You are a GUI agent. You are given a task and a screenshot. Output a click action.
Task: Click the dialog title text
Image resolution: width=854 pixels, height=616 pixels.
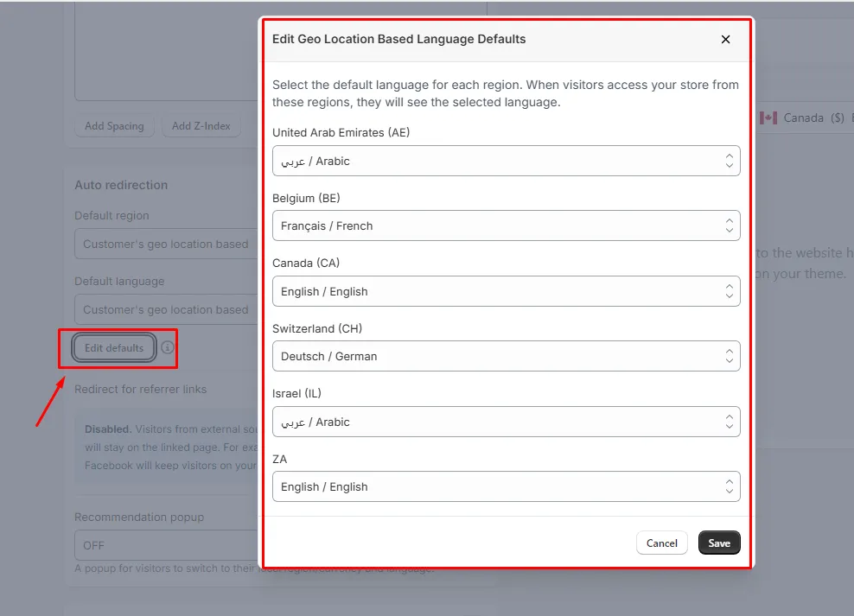398,39
